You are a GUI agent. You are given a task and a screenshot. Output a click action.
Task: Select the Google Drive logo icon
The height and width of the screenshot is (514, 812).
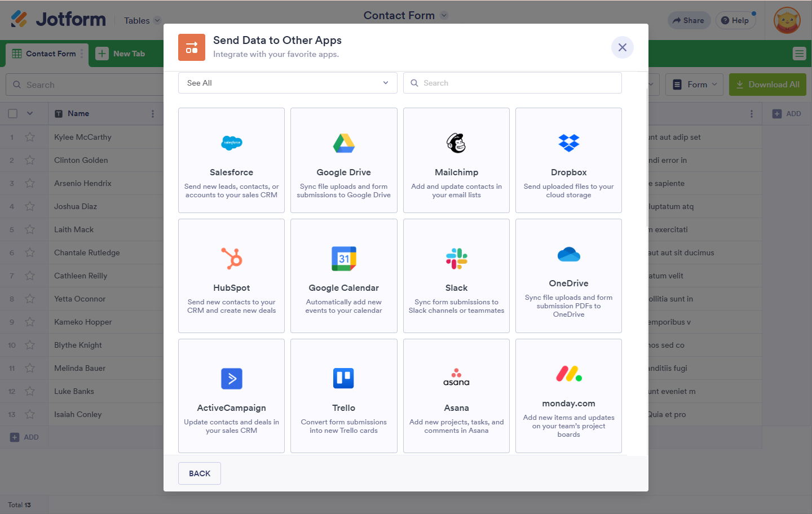click(344, 143)
